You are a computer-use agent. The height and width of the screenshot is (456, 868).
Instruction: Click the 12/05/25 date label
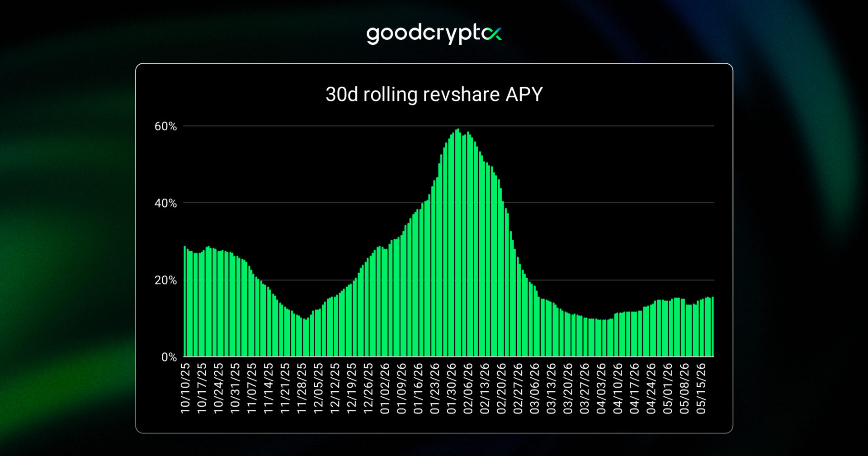click(x=319, y=388)
